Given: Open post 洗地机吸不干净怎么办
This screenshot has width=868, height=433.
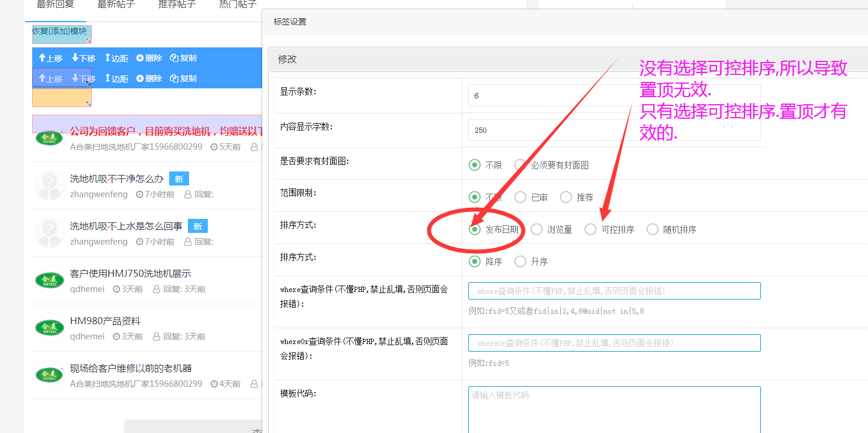Looking at the screenshot, I should click(116, 179).
